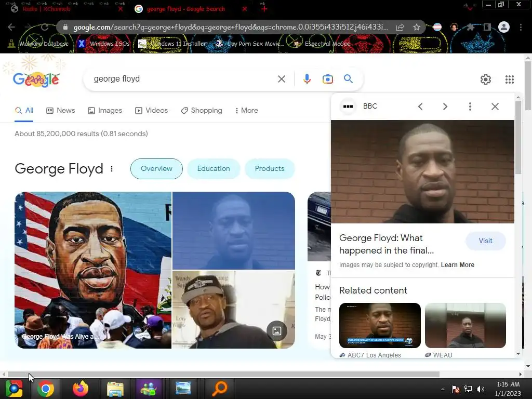Open the man in cap photo thumbnail
The height and width of the screenshot is (399, 532).
coord(234,310)
